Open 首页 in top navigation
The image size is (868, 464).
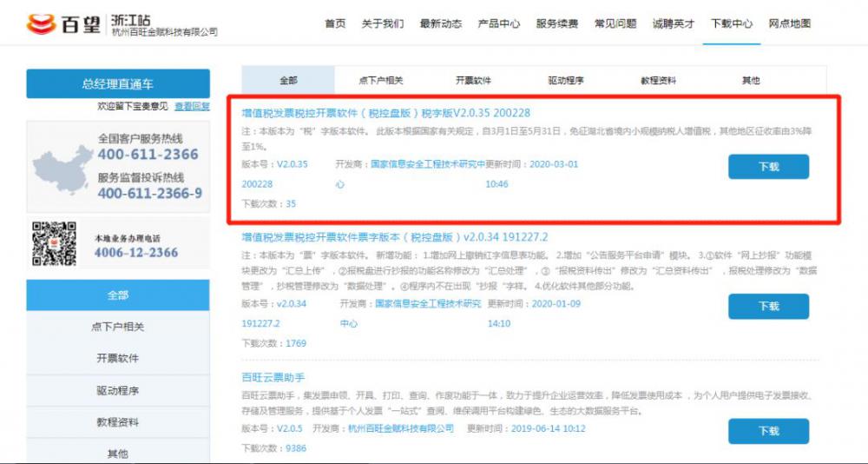coord(335,23)
